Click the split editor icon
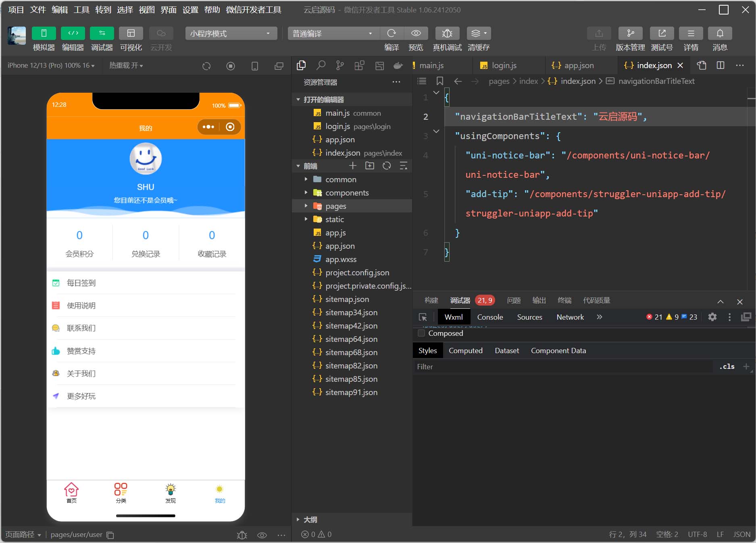Image resolution: width=756 pixels, height=543 pixels. coord(721,65)
